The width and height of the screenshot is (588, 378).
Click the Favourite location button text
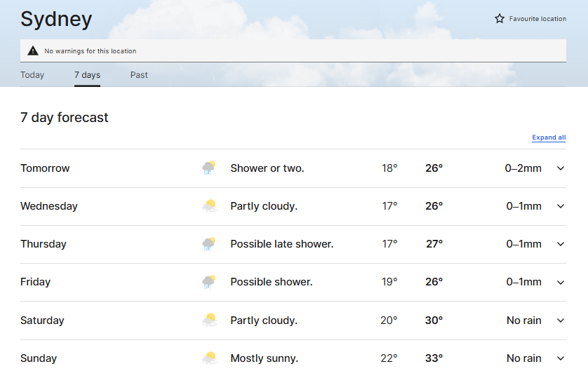(x=537, y=19)
